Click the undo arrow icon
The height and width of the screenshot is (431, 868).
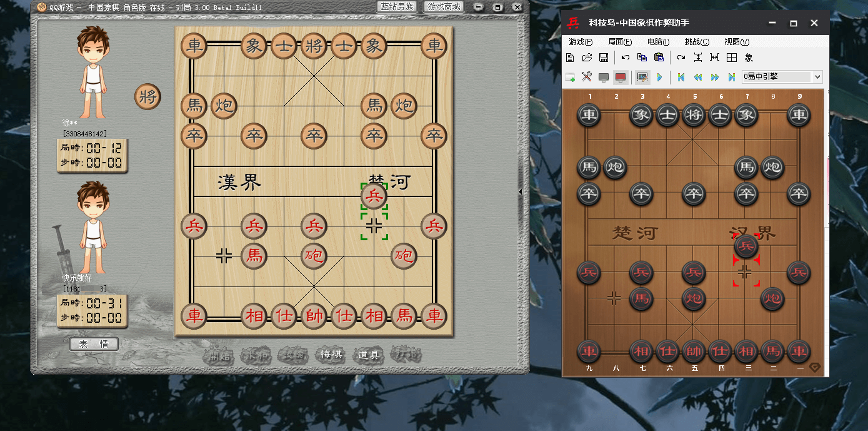point(626,58)
